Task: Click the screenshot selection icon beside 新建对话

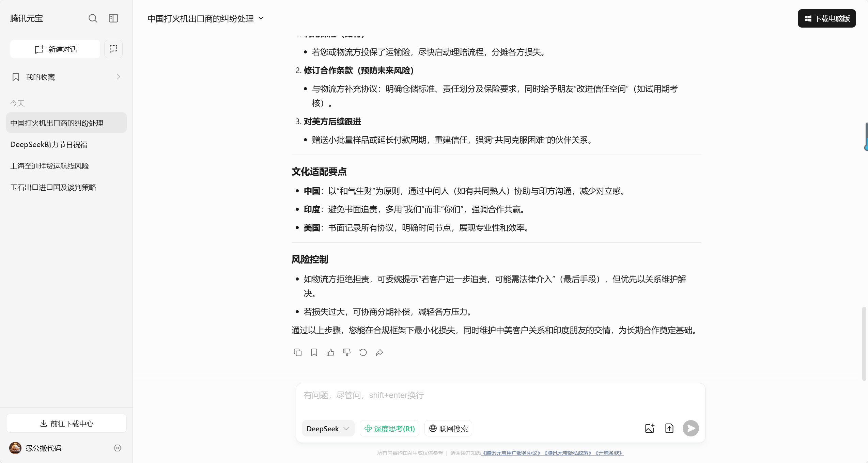Action: pos(113,49)
